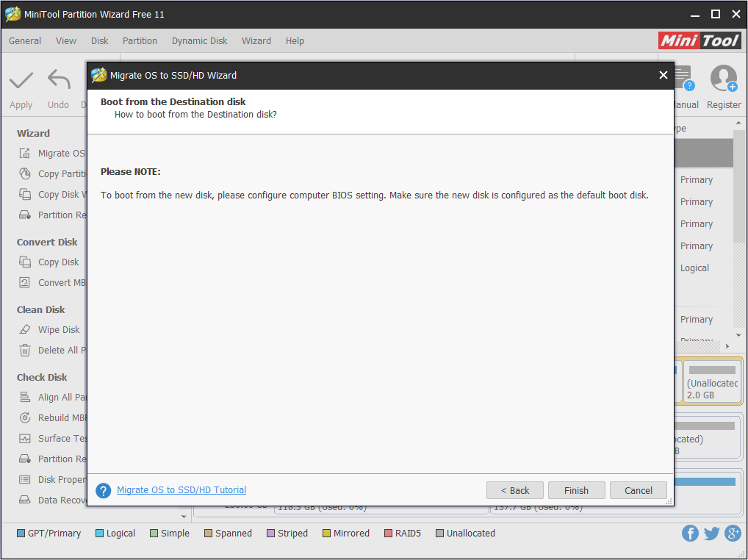Click the RAID5 legend color swatch
Screen dimensions: 748x560
[388, 534]
